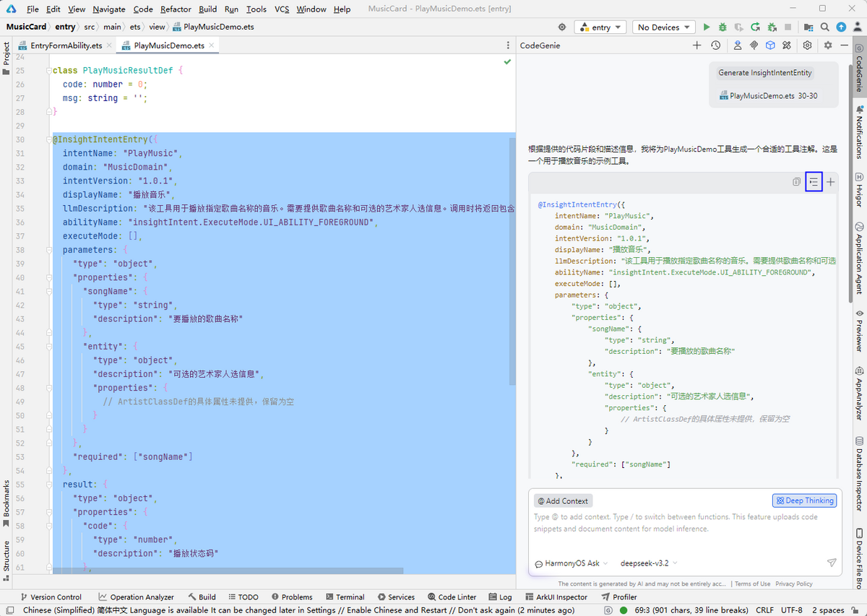Image resolution: width=867 pixels, height=616 pixels.
Task: Open the entry run configuration dropdown
Action: [601, 27]
